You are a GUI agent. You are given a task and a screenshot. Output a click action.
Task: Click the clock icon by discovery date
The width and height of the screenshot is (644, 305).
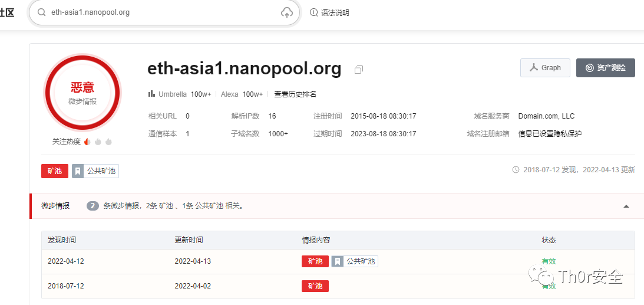(516, 169)
